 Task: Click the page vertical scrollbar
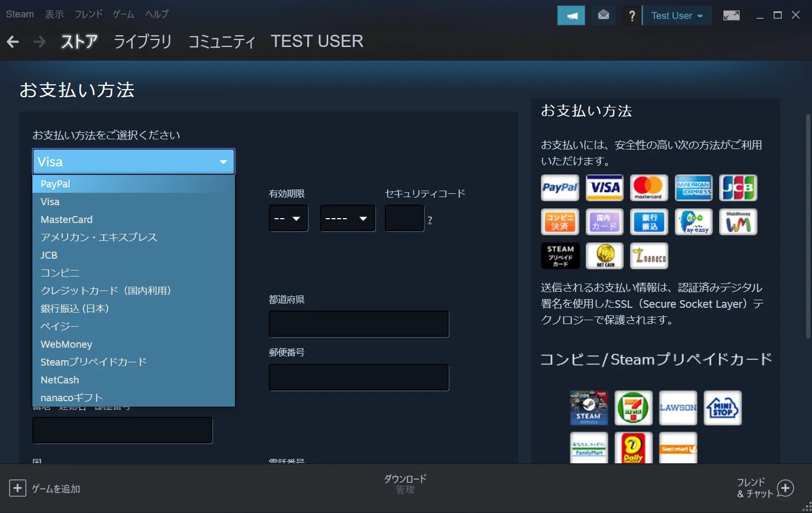[x=808, y=226]
